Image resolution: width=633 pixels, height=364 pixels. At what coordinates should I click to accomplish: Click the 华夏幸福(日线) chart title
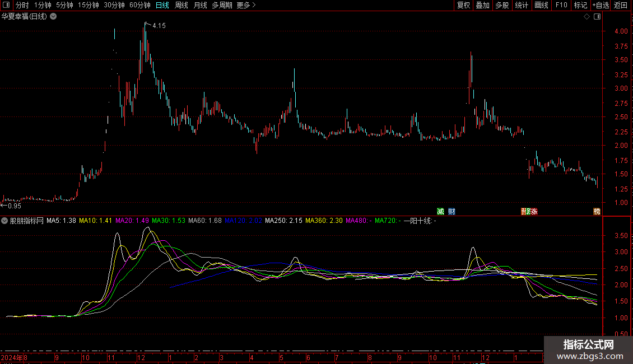24,17
